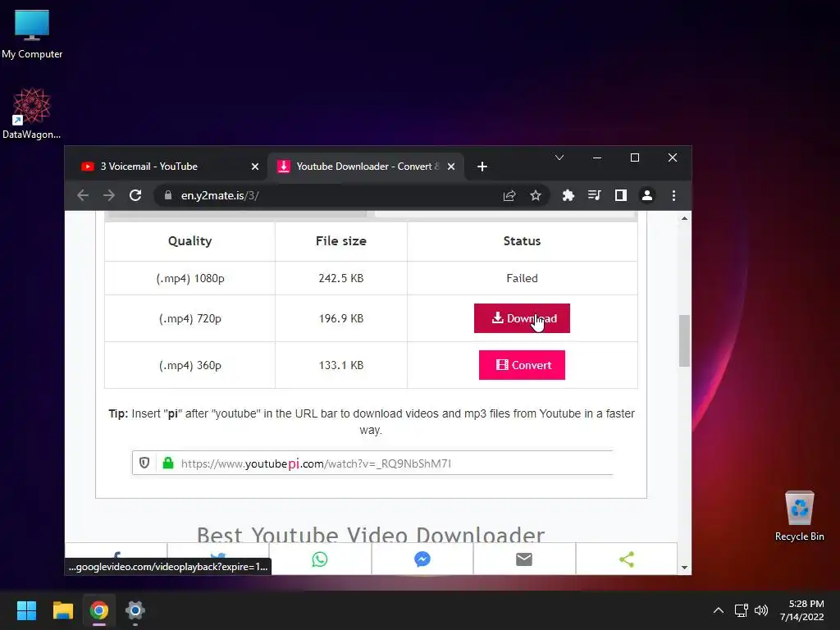Select the "(.mp4) 360p" quality cell
The width and height of the screenshot is (840, 630).
(x=190, y=365)
